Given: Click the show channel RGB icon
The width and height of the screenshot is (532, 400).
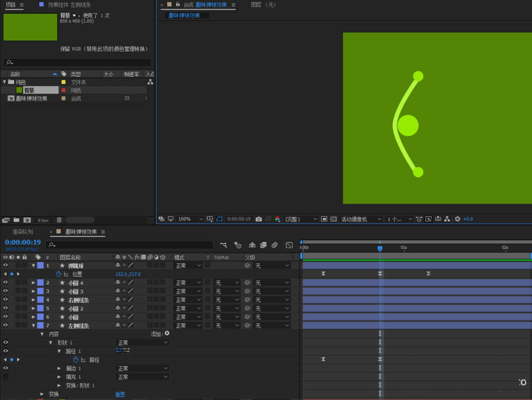Looking at the screenshot, I should (277, 219).
